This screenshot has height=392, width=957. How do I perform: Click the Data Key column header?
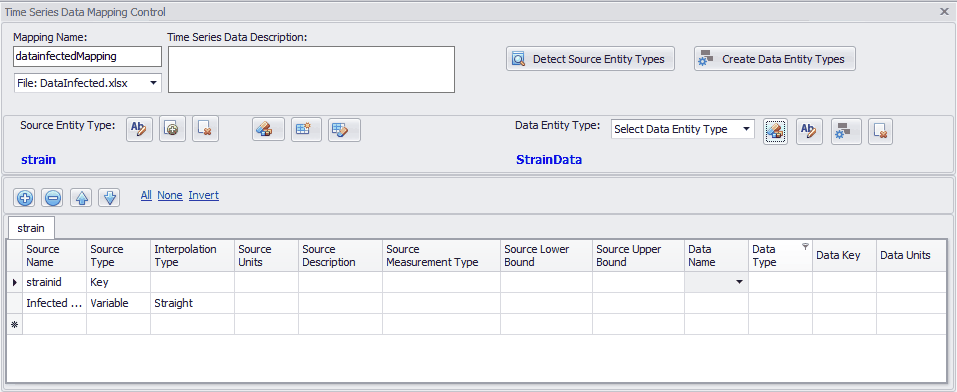click(x=844, y=256)
